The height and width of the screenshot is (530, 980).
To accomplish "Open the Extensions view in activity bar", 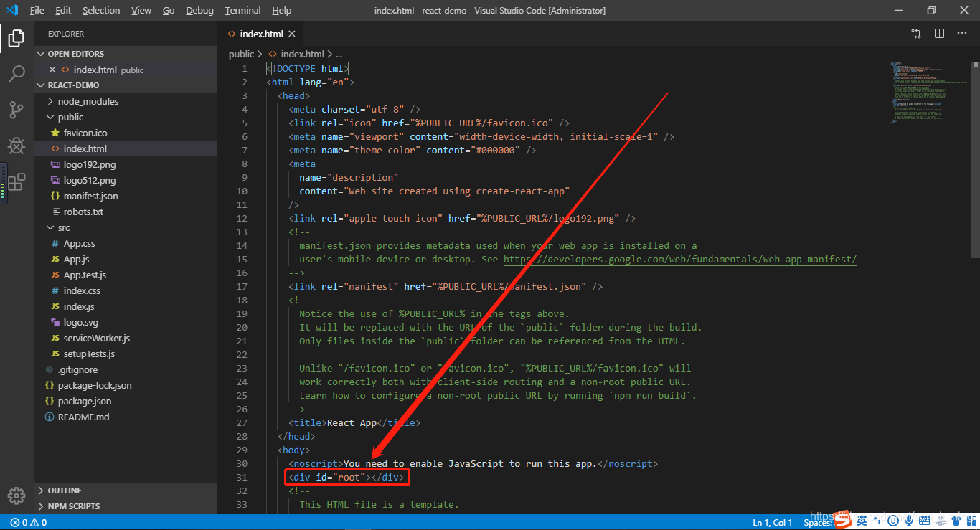I will click(17, 181).
